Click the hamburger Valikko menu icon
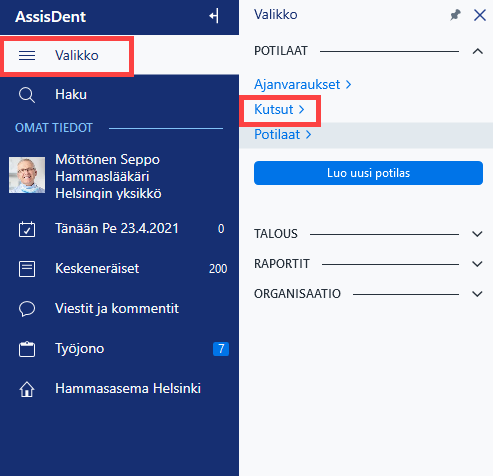This screenshot has width=493, height=476. pyautogui.click(x=27, y=55)
